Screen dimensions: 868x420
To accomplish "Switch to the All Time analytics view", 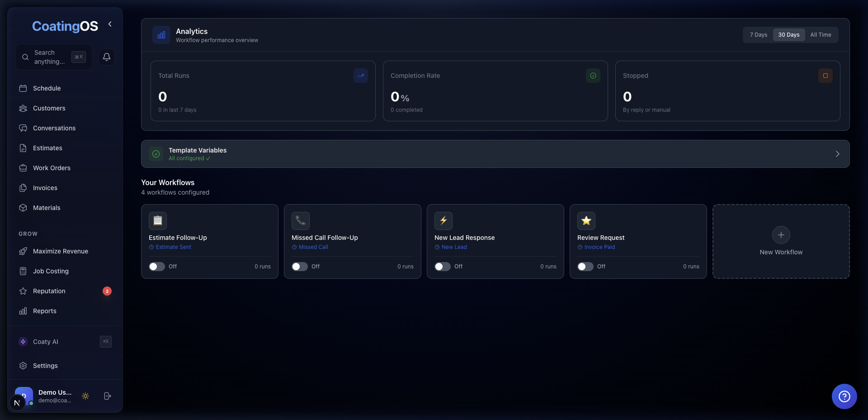I will click(821, 34).
